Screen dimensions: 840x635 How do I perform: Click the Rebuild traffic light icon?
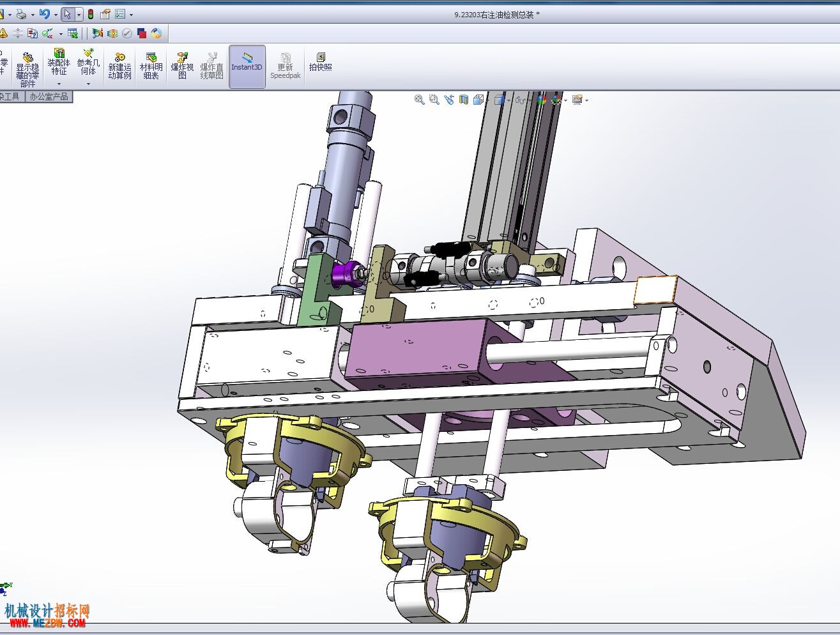[x=91, y=14]
